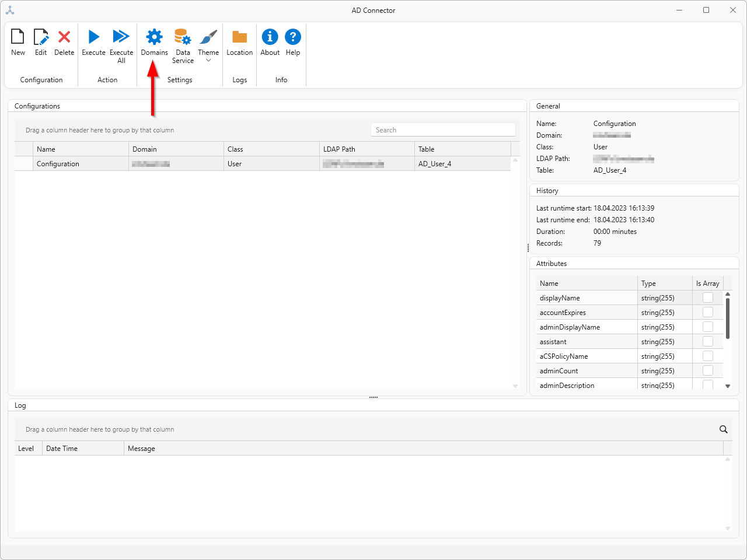This screenshot has height=560, width=747.
Task: Click the vertical splitter beside Configurations panel
Action: click(528, 248)
